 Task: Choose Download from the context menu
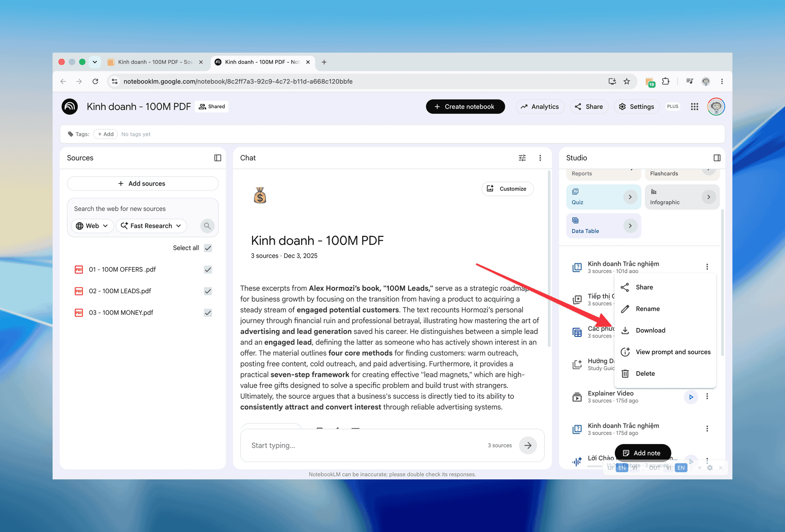(665, 330)
